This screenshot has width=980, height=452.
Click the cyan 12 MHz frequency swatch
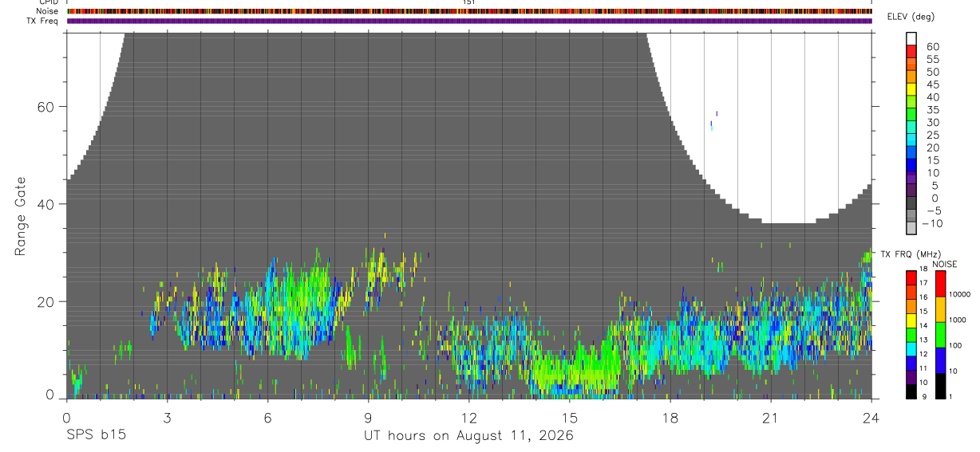point(911,348)
